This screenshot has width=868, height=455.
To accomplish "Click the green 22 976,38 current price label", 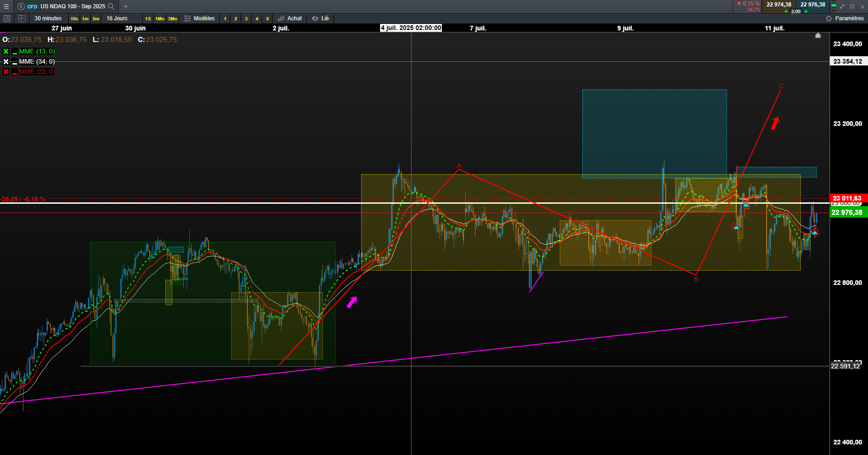I will (848, 213).
